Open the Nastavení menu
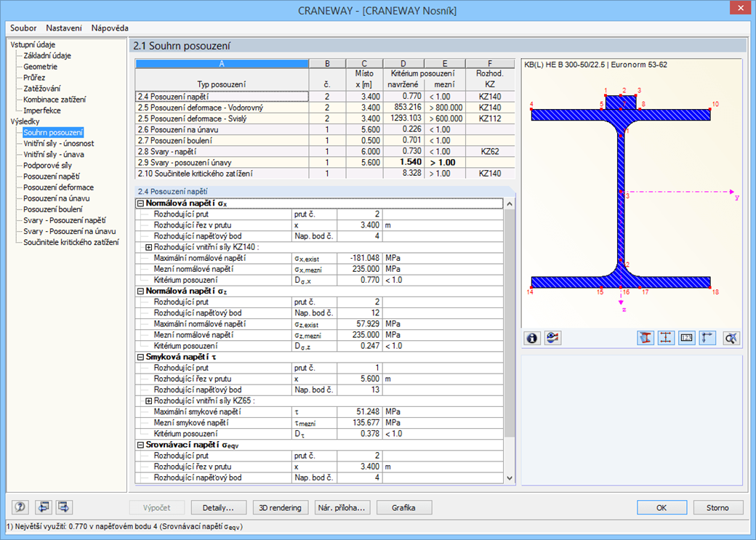 (64, 28)
